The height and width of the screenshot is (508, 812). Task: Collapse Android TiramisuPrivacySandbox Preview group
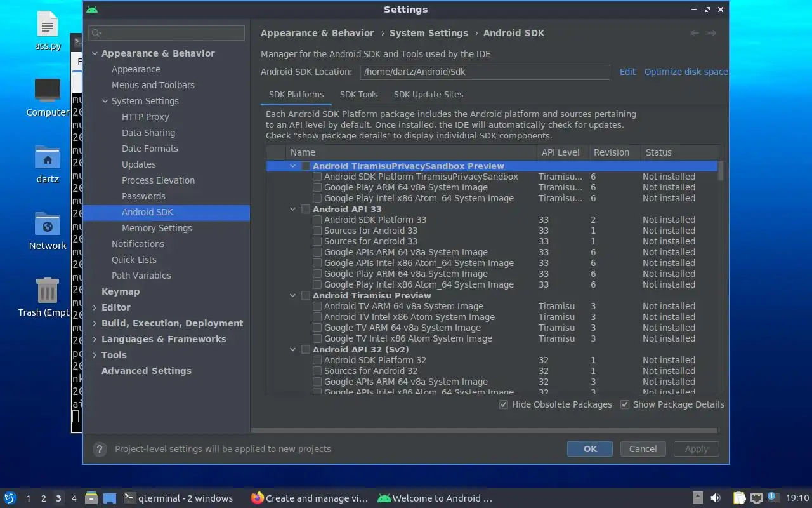click(x=293, y=166)
